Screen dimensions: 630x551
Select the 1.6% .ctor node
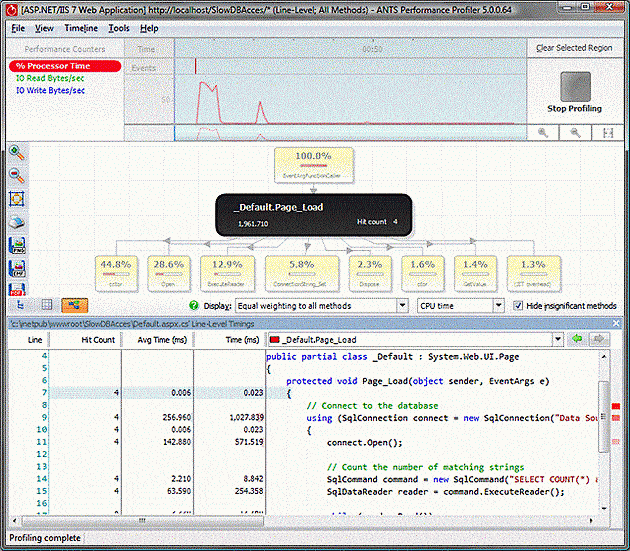click(423, 273)
